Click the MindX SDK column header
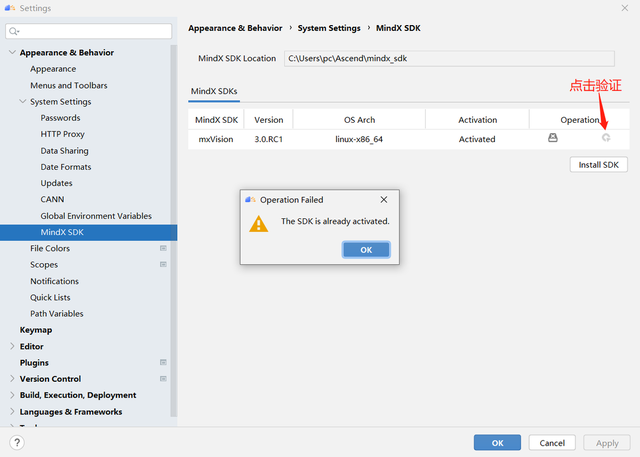 [x=216, y=120]
